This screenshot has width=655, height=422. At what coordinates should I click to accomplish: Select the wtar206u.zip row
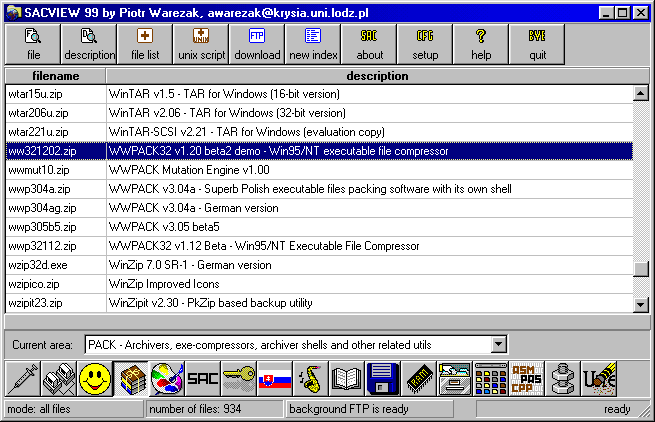pos(320,113)
